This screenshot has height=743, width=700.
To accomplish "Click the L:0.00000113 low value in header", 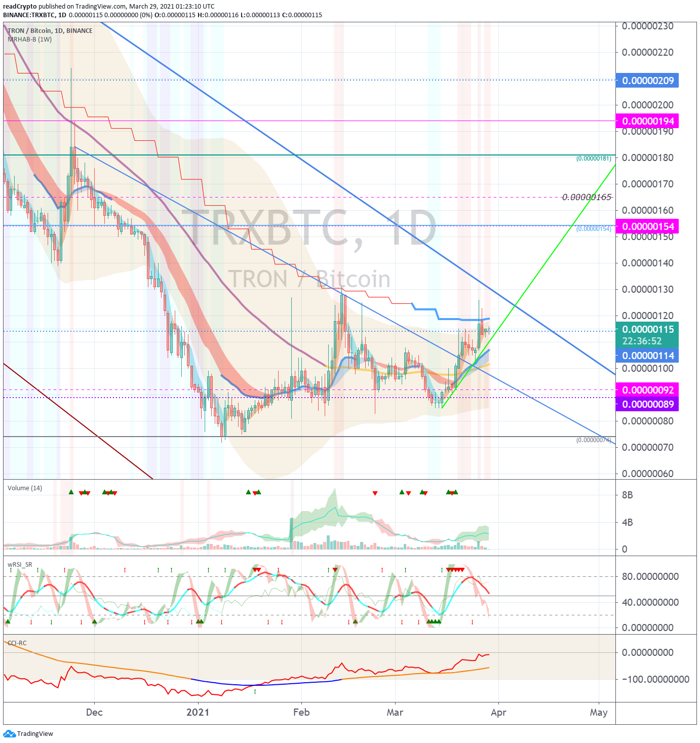I will [x=260, y=15].
